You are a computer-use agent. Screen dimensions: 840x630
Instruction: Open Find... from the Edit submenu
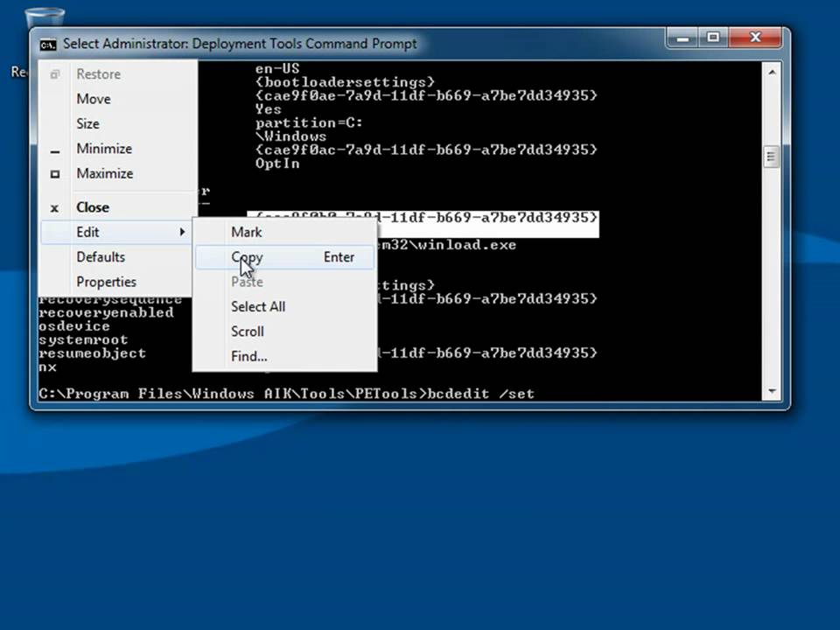click(284, 356)
